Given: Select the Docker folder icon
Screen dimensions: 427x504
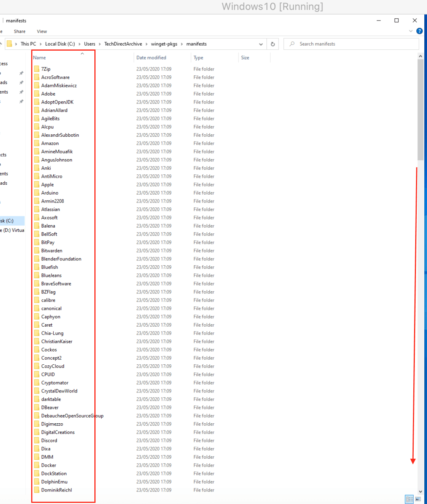Looking at the screenshot, I should (x=37, y=465).
